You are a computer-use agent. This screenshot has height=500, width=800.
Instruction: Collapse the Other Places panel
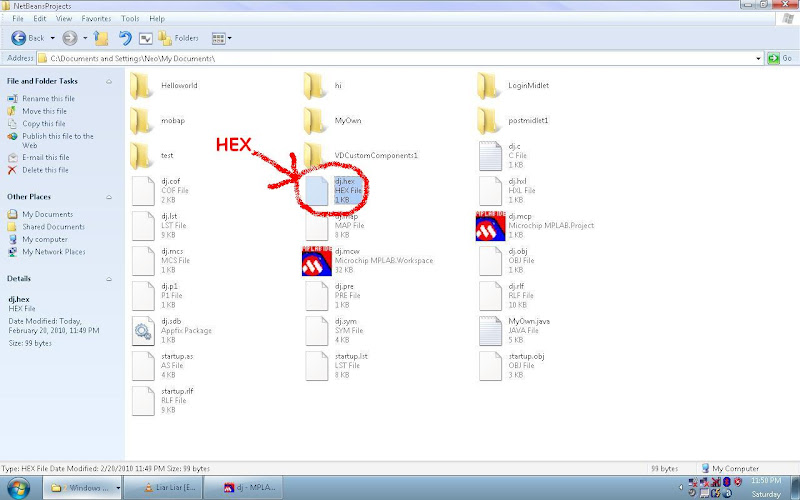click(109, 197)
